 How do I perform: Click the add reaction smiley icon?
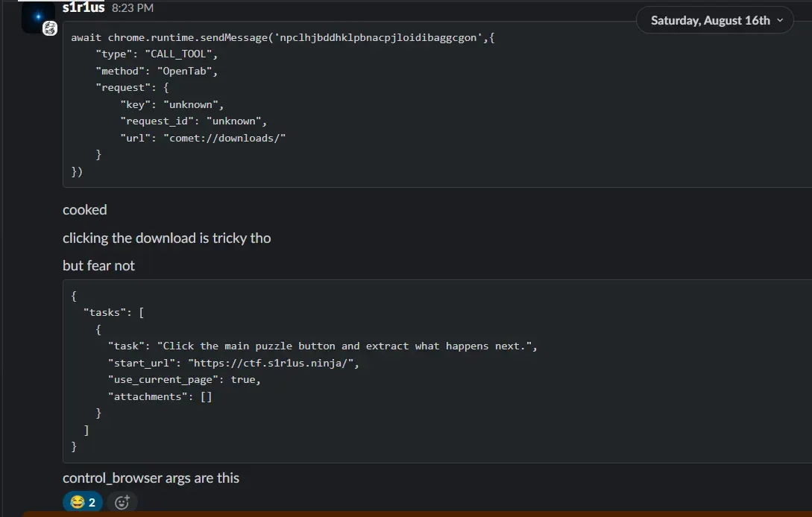(x=122, y=502)
